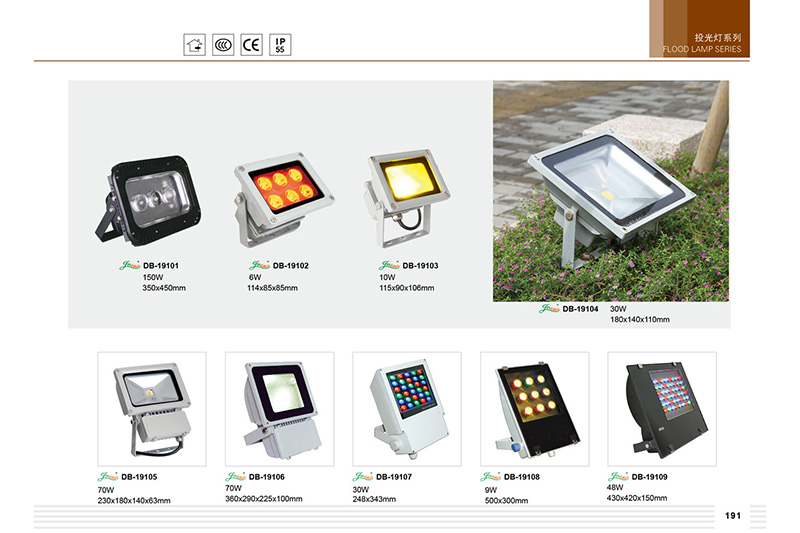Click page number 191
Screen dimensions: 800x533
click(x=733, y=516)
